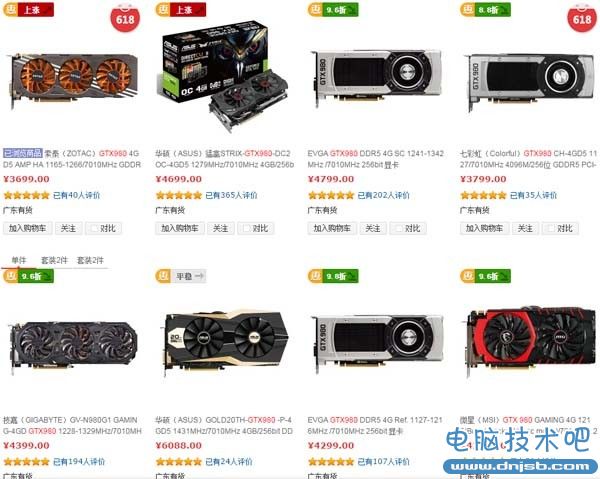Open the GIGABYTE GV-N980G1 product title link
This screenshot has width=600, height=479.
(72, 425)
